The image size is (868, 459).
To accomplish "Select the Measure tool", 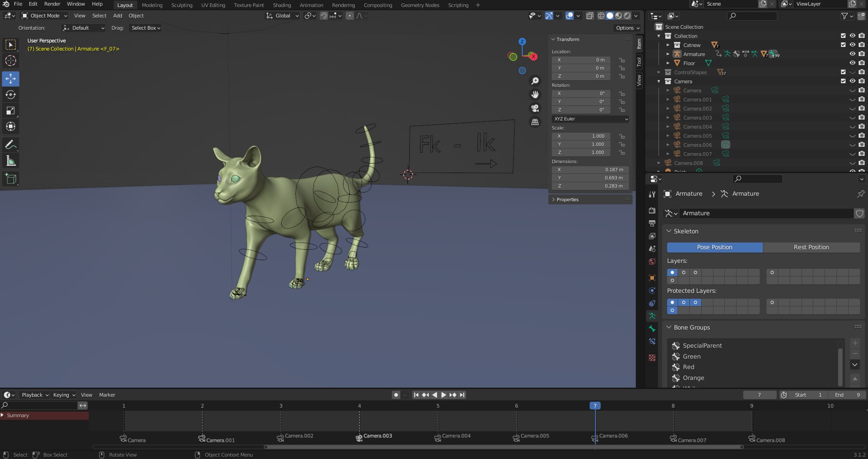I will [x=10, y=161].
